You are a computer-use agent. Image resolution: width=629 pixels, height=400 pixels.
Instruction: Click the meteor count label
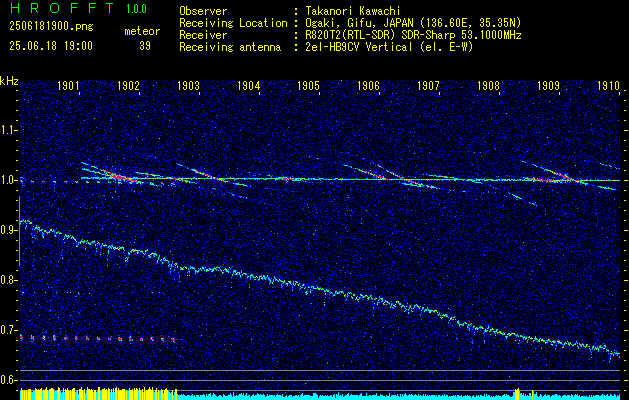(x=142, y=31)
